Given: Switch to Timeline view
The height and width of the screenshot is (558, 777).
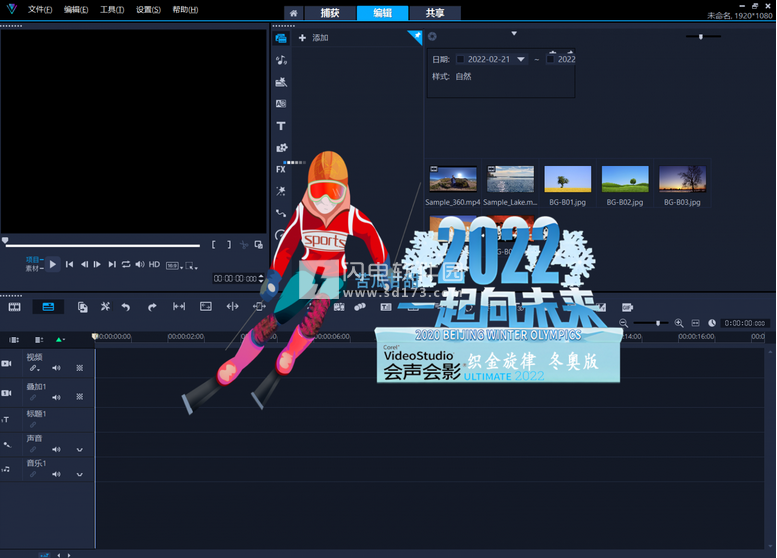Looking at the screenshot, I should [48, 307].
